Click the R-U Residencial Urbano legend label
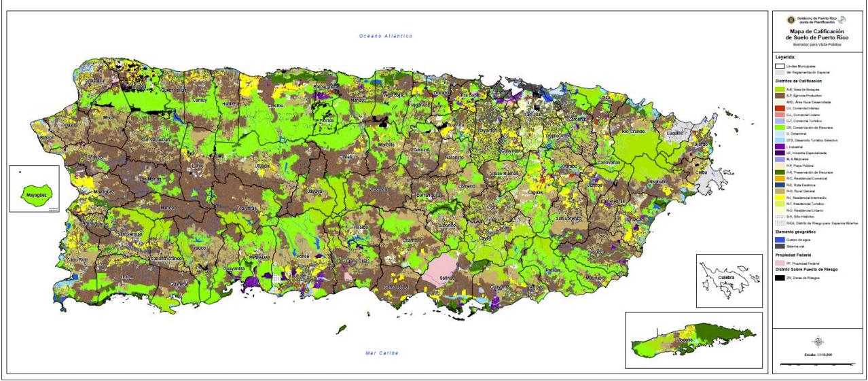This screenshot has height=381, width=868. [x=805, y=211]
